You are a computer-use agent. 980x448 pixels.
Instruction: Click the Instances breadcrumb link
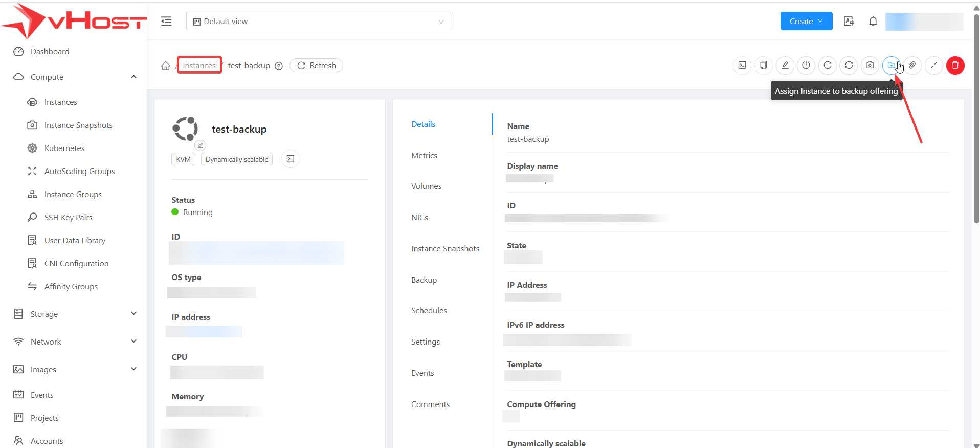point(199,66)
